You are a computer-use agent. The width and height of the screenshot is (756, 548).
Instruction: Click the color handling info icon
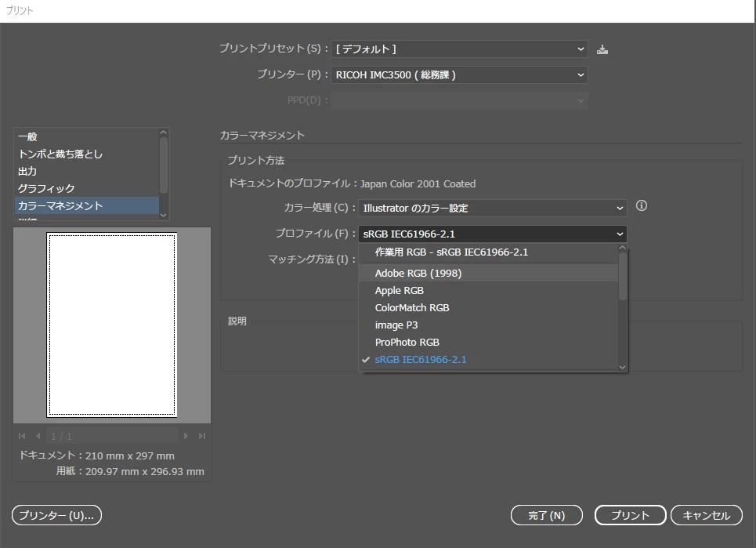(x=642, y=206)
